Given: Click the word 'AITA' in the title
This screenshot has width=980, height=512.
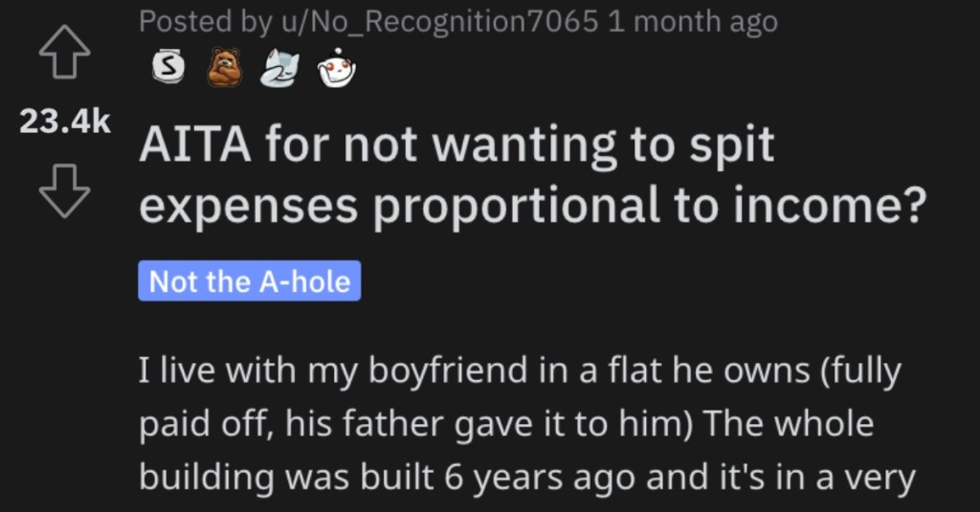Looking at the screenshot, I should 195,145.
